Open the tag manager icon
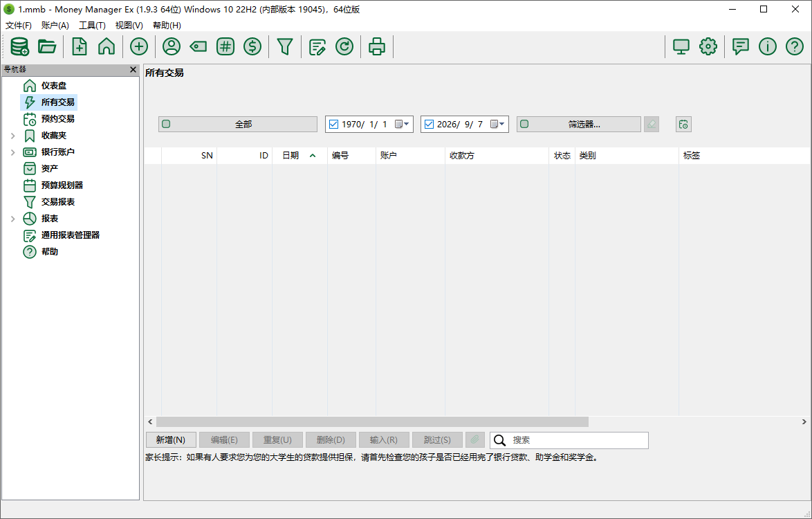The image size is (812, 519). tap(199, 46)
